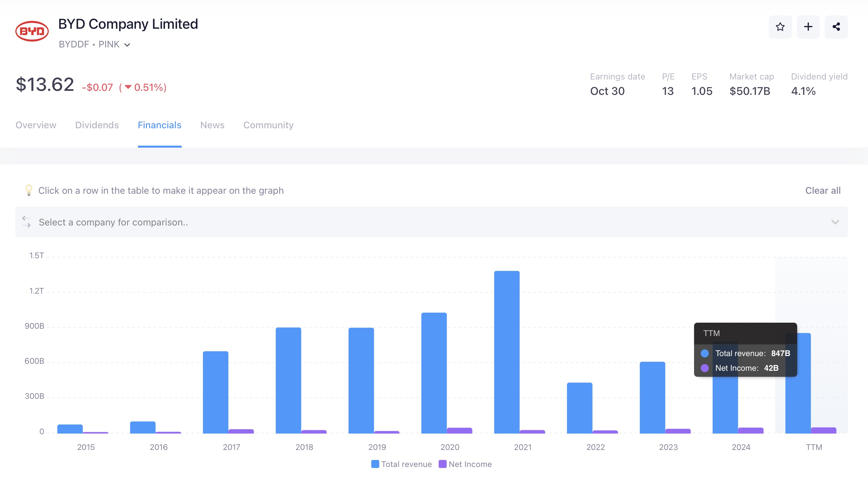Viewport: 868px width, 481px height.
Task: Click the 2022 total revenue bar
Action: pyautogui.click(x=579, y=408)
